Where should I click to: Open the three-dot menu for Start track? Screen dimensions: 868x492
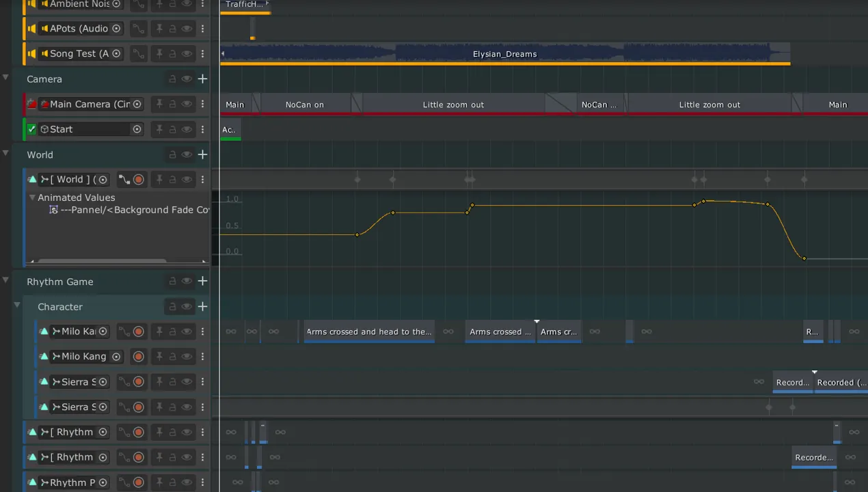202,129
